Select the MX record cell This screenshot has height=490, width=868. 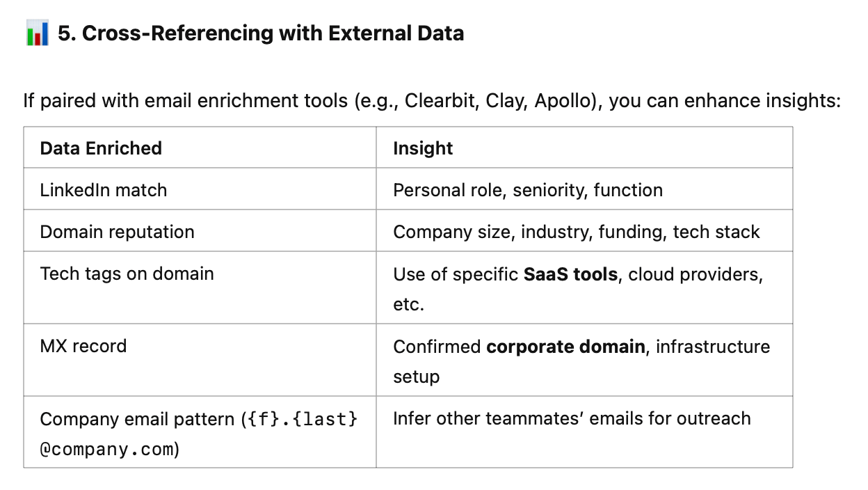tap(200, 360)
